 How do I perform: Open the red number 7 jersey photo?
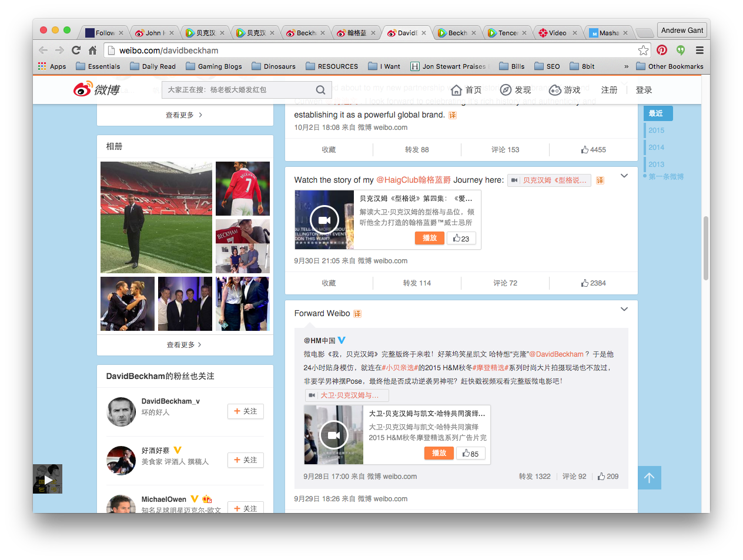(243, 189)
